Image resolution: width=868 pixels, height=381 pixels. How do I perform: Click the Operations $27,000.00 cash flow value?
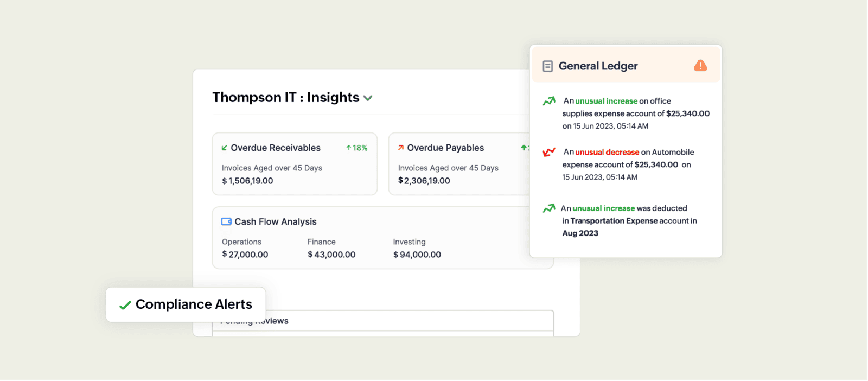click(x=245, y=255)
